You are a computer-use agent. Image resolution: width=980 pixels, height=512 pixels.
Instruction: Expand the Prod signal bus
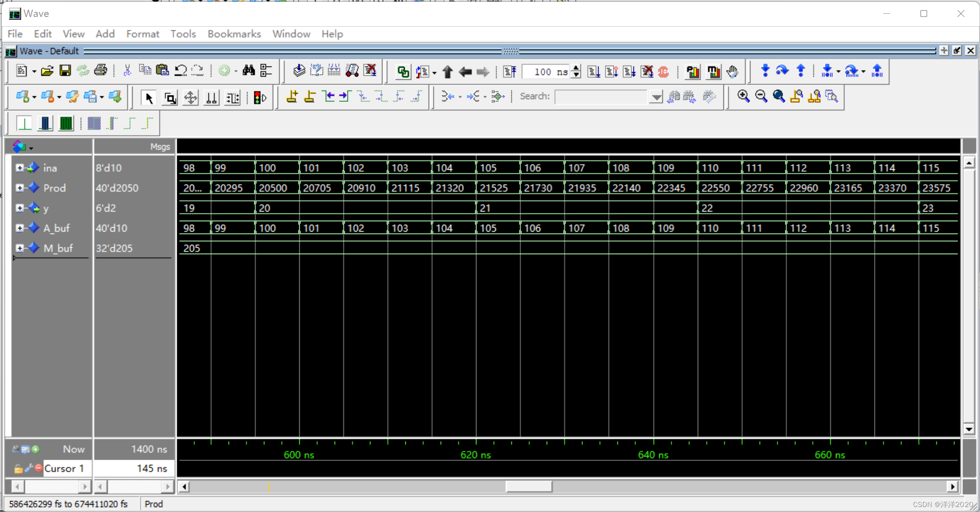pyautogui.click(x=19, y=188)
